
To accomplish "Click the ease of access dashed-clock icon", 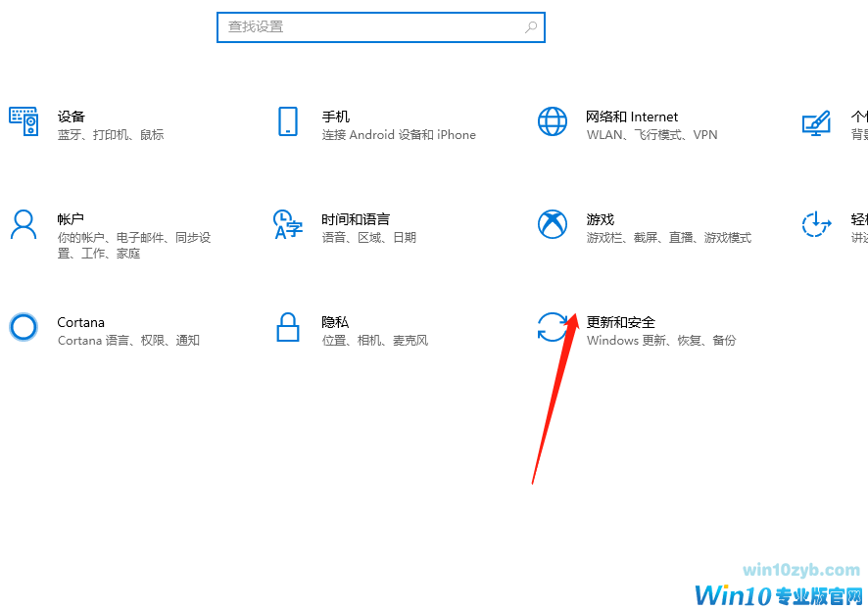I will pyautogui.click(x=816, y=224).
